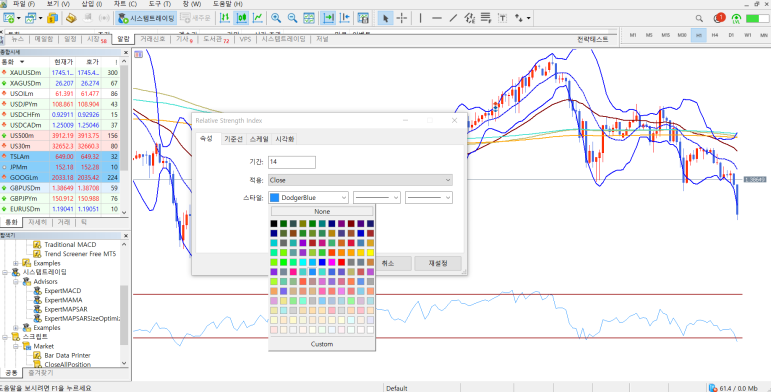
Task: Click Custom in the color palette
Action: click(322, 344)
